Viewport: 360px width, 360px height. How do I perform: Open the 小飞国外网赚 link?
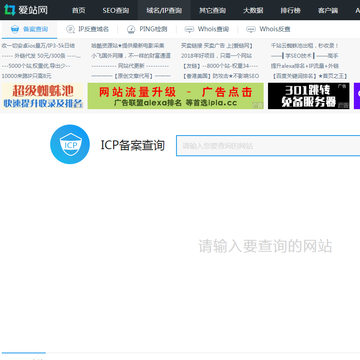[x=131, y=56]
